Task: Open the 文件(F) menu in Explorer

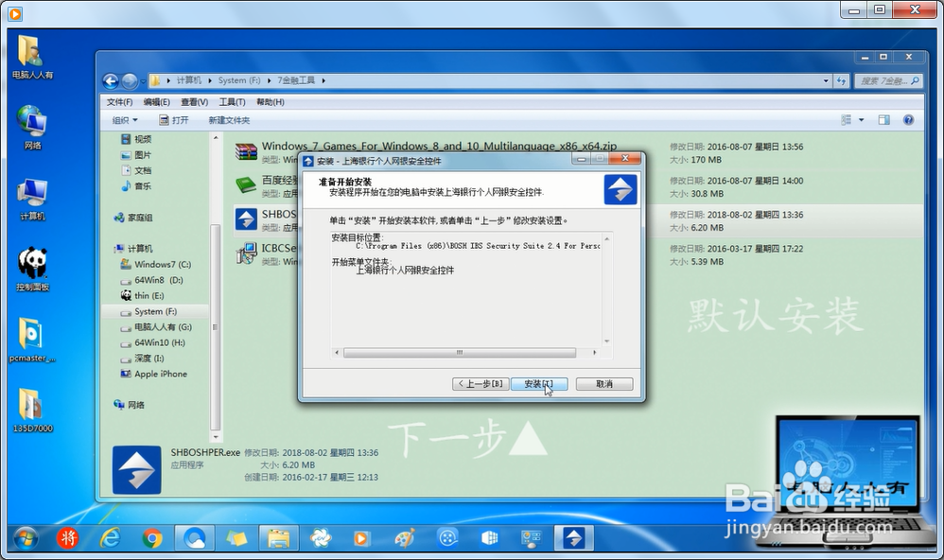Action: click(119, 102)
